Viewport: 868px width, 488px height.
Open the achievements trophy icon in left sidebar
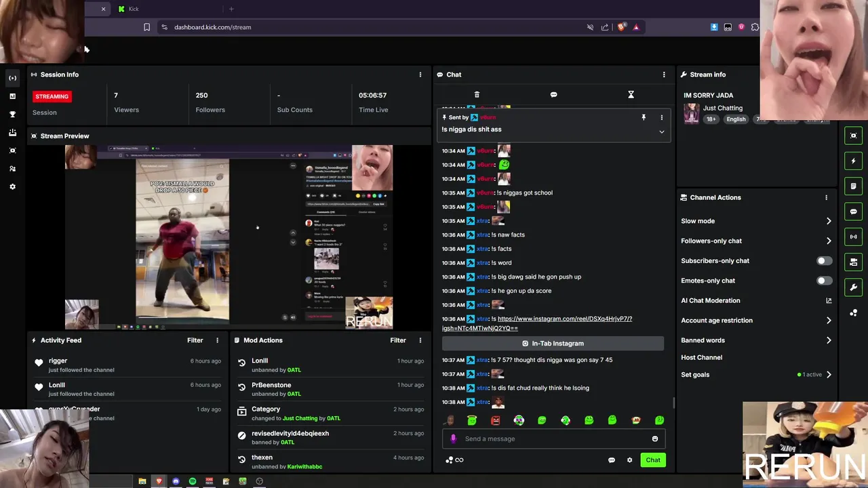pos(12,114)
